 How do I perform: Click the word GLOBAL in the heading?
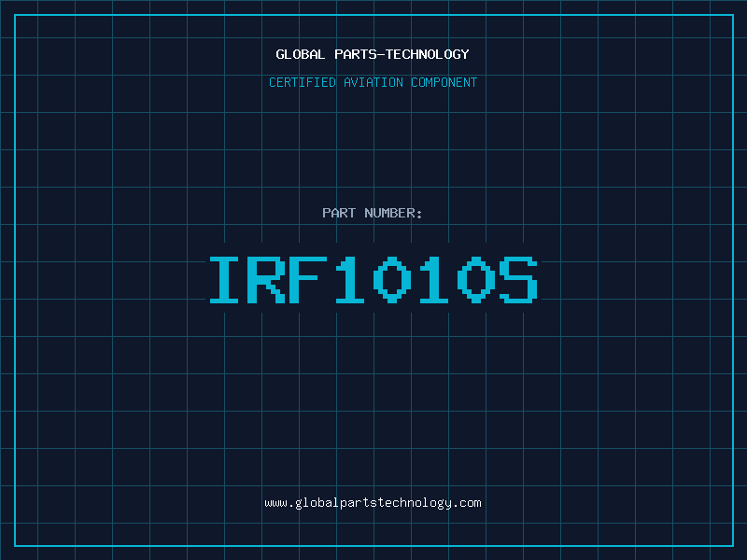click(x=301, y=54)
